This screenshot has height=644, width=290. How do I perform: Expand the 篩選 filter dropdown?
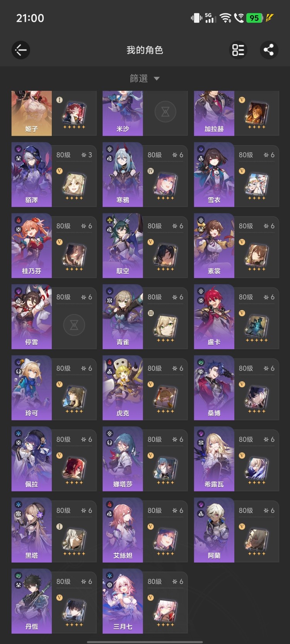click(145, 78)
